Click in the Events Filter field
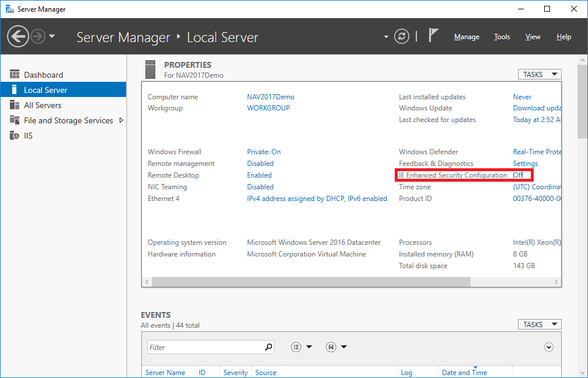The height and width of the screenshot is (378, 588). click(206, 347)
